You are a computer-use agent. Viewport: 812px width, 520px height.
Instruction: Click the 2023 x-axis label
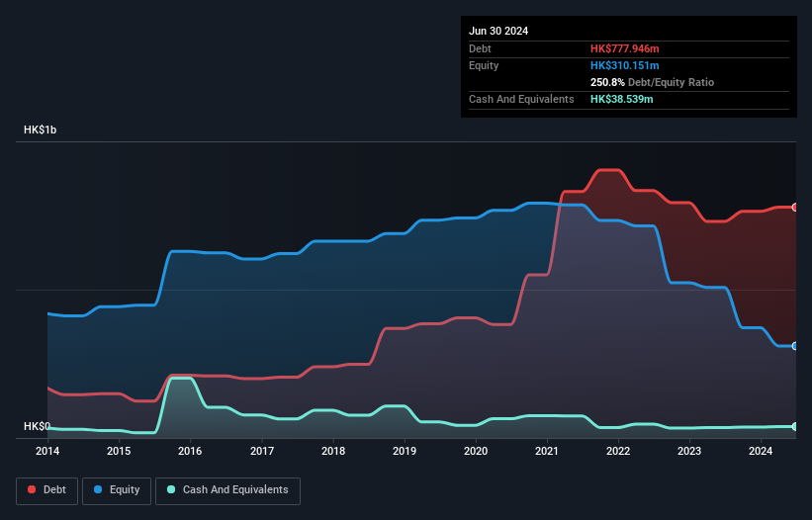689,451
